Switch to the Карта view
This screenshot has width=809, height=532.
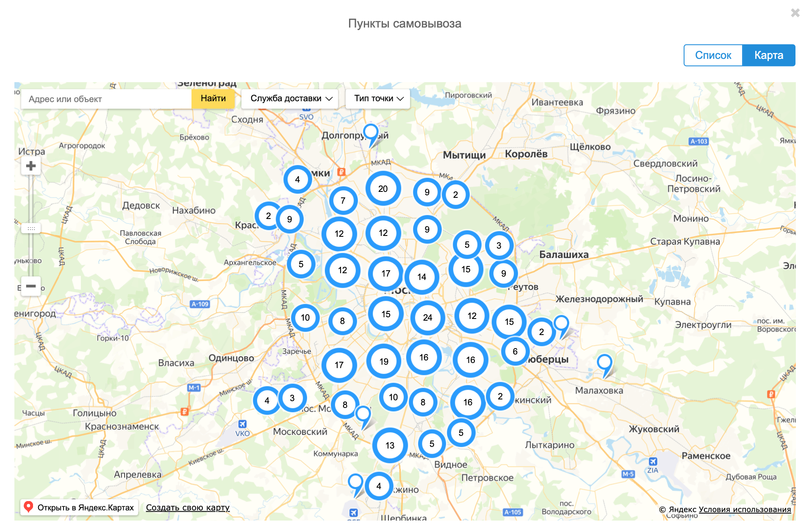(769, 55)
